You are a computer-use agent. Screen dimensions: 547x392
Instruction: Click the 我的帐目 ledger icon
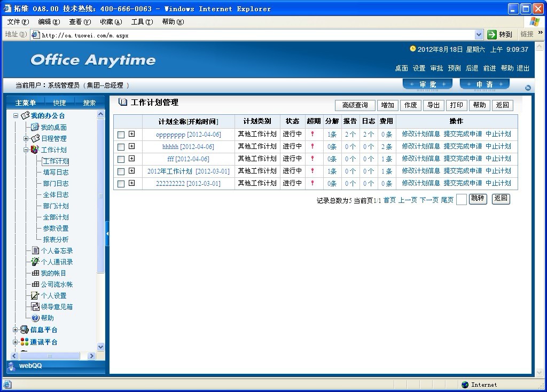[x=35, y=273]
